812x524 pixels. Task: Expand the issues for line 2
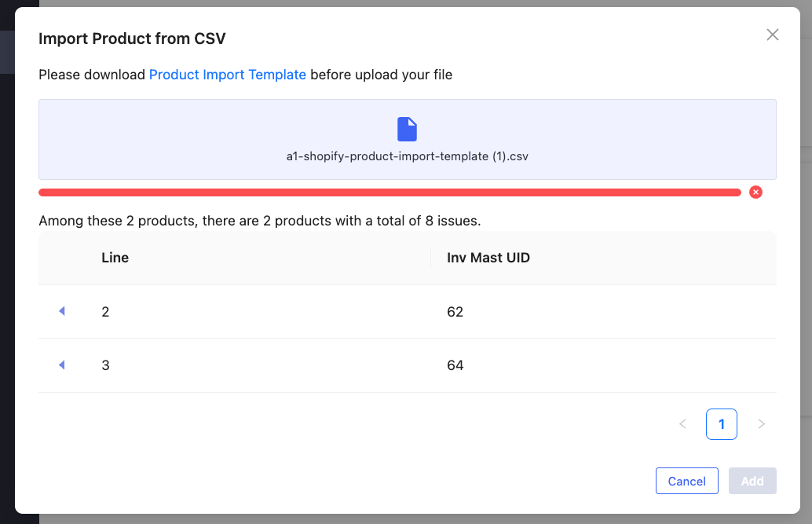(x=61, y=311)
